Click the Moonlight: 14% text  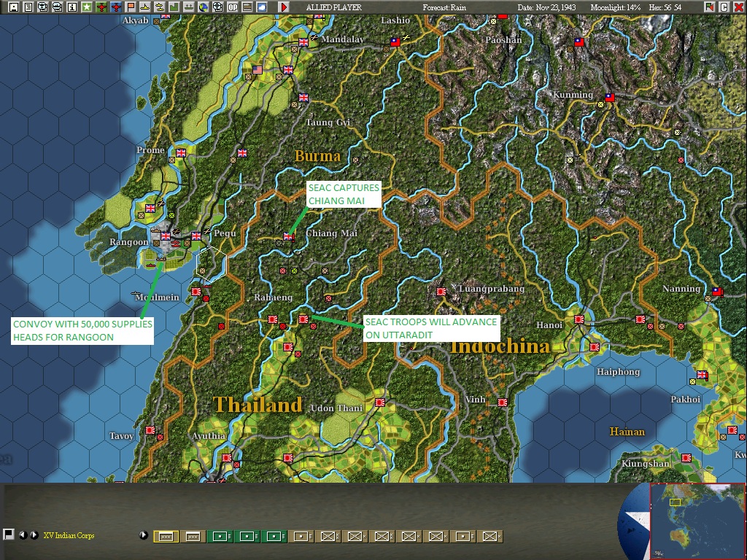[615, 7]
